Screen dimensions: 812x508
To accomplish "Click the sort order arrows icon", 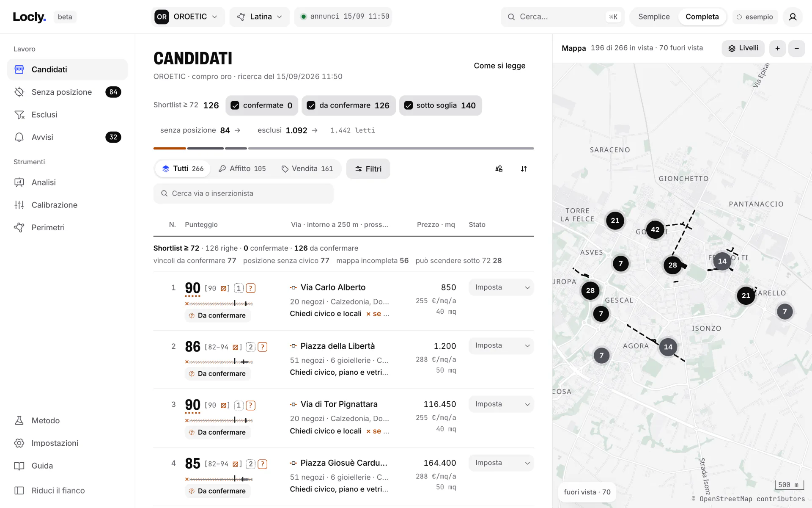I will click(524, 169).
